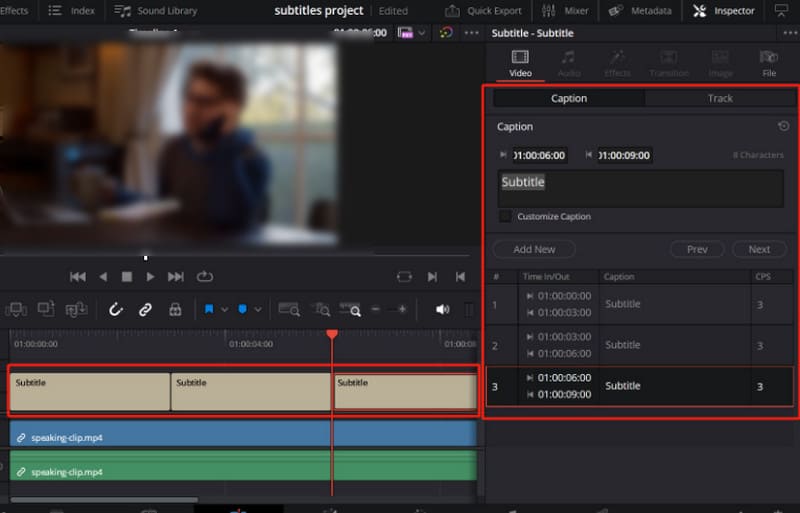Open the blue flag color dropdown arrow

(x=224, y=310)
